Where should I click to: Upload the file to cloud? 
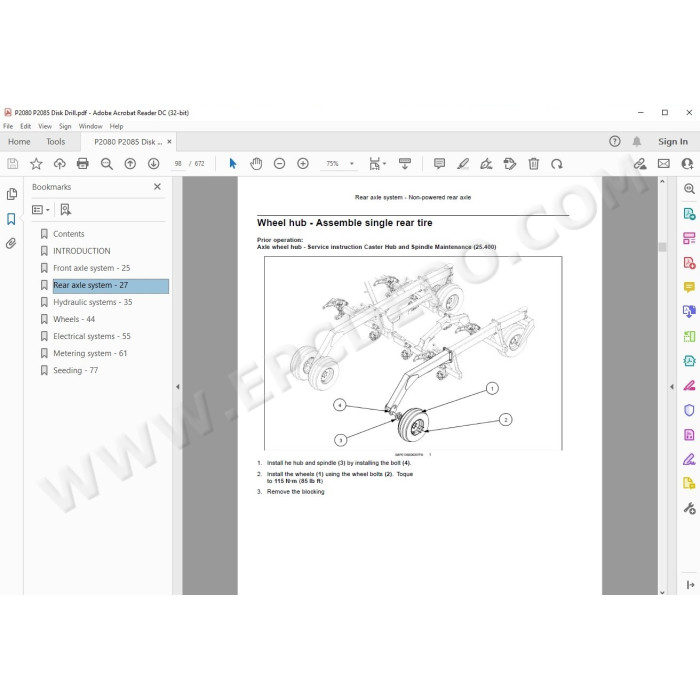[x=59, y=164]
